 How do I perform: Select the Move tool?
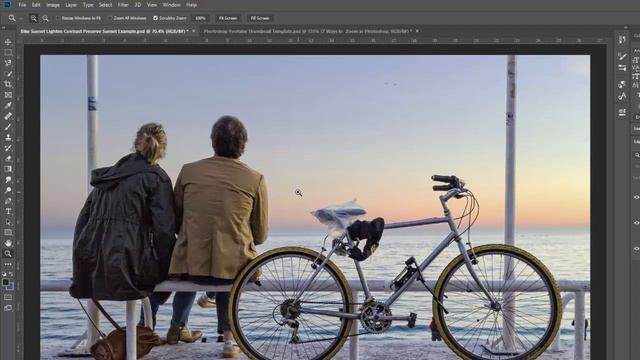(x=8, y=42)
